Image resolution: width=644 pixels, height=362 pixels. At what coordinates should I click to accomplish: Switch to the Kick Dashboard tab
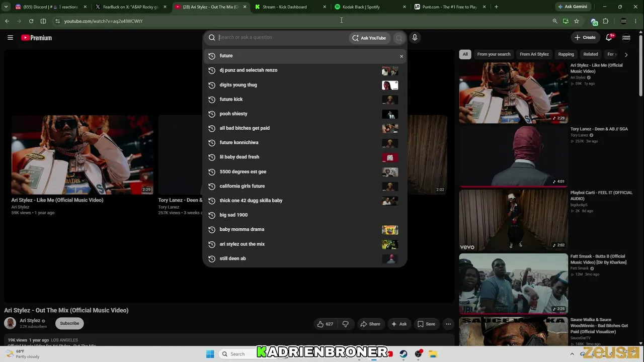click(291, 7)
